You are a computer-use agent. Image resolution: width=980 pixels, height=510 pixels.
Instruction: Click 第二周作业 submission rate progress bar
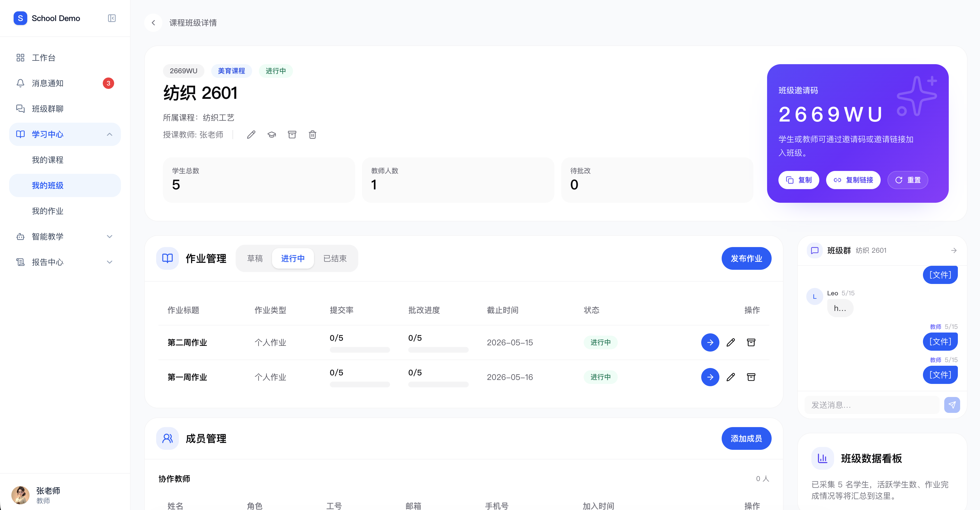[x=360, y=350]
